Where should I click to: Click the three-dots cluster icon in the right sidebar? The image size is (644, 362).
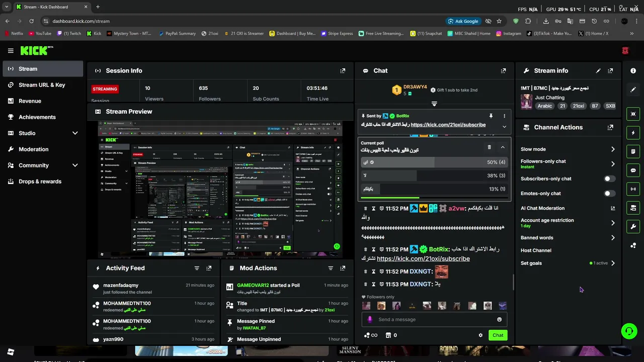(633, 245)
